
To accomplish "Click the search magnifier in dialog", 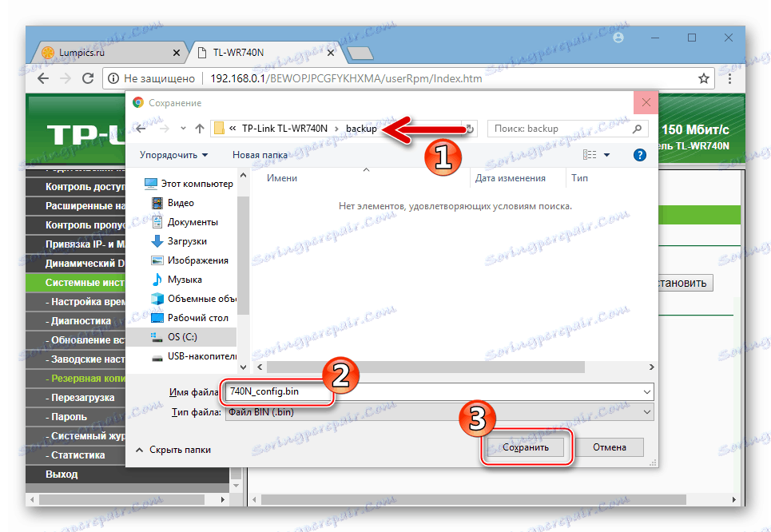I will point(637,129).
